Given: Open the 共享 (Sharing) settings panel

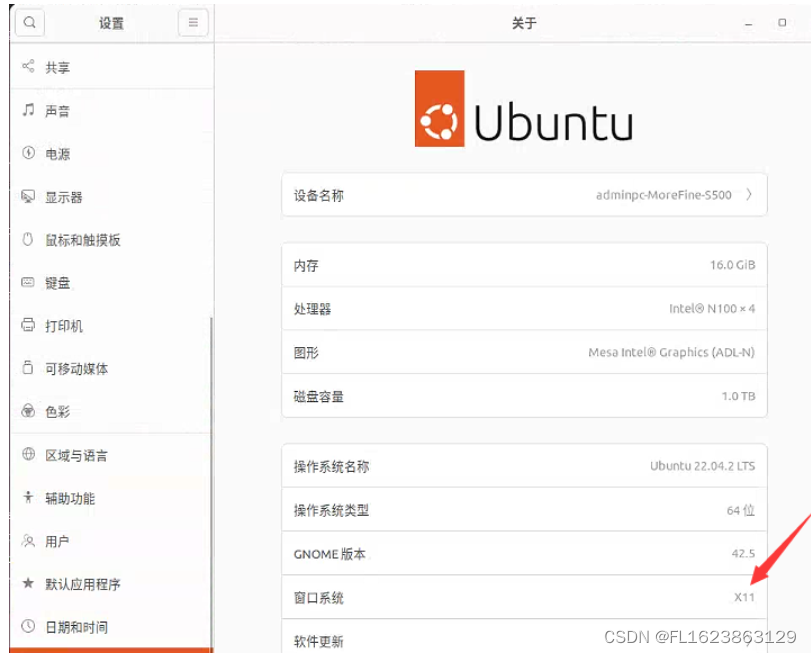Looking at the screenshot, I should tap(60, 67).
